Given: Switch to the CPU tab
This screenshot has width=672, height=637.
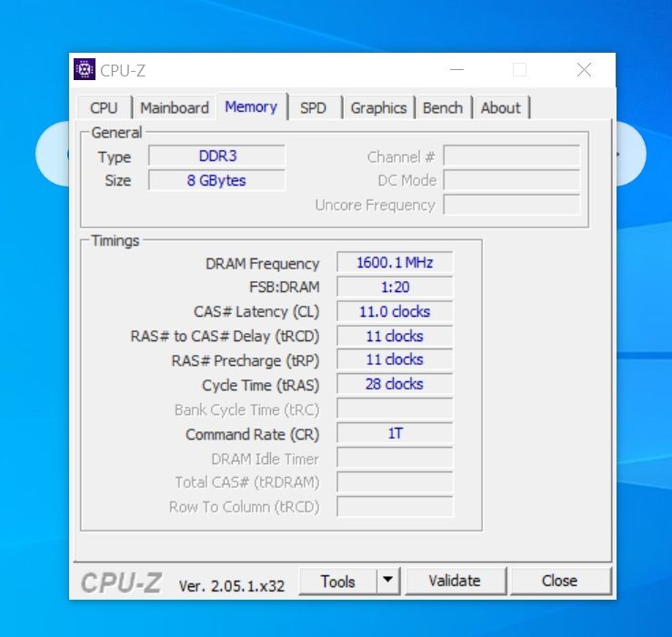Looking at the screenshot, I should click(x=104, y=107).
